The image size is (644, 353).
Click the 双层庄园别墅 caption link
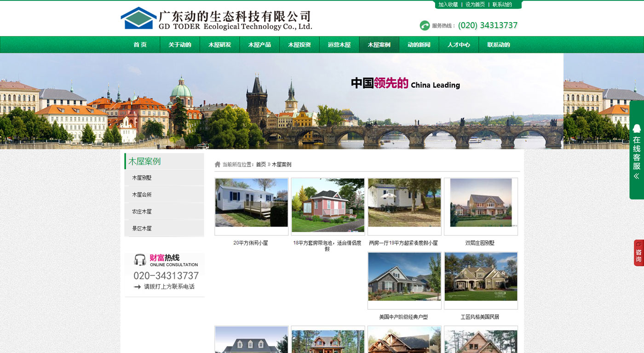[480, 243]
